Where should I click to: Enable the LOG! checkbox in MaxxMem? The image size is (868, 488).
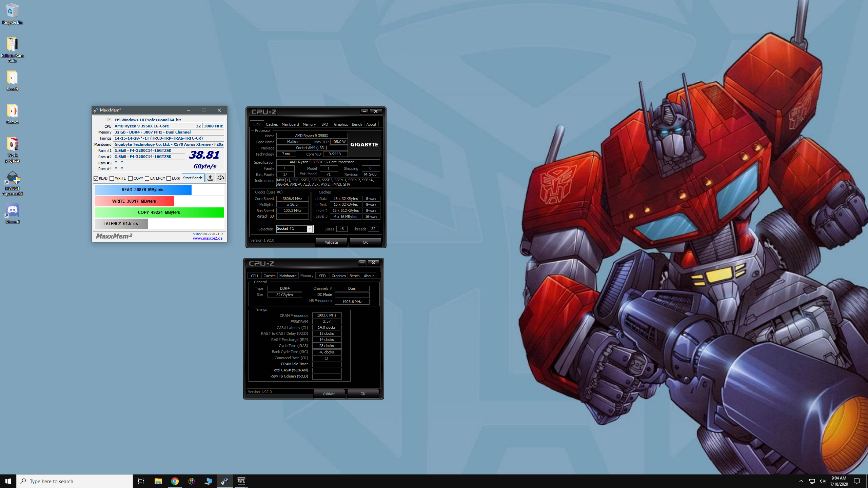pos(169,178)
